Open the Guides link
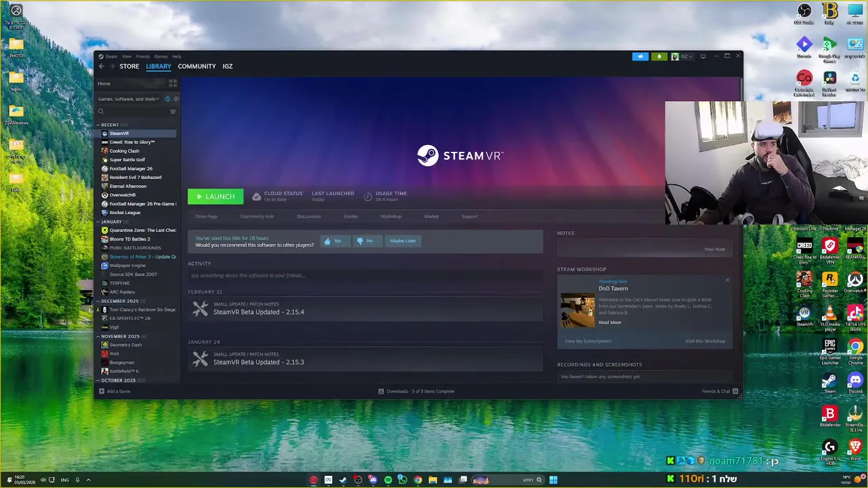Viewport: 868px width, 488px height. coord(351,216)
